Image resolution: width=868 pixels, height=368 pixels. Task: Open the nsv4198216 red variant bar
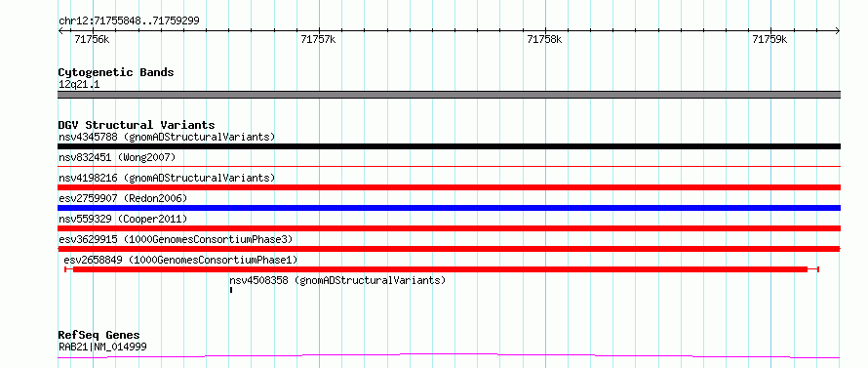pyautogui.click(x=449, y=187)
